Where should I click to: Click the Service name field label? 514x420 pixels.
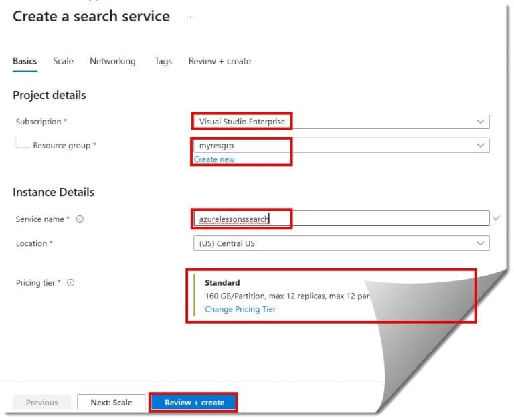[40, 219]
